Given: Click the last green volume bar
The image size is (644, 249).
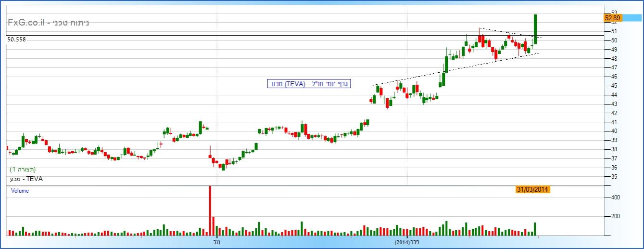Looking at the screenshot, I should point(534,229).
